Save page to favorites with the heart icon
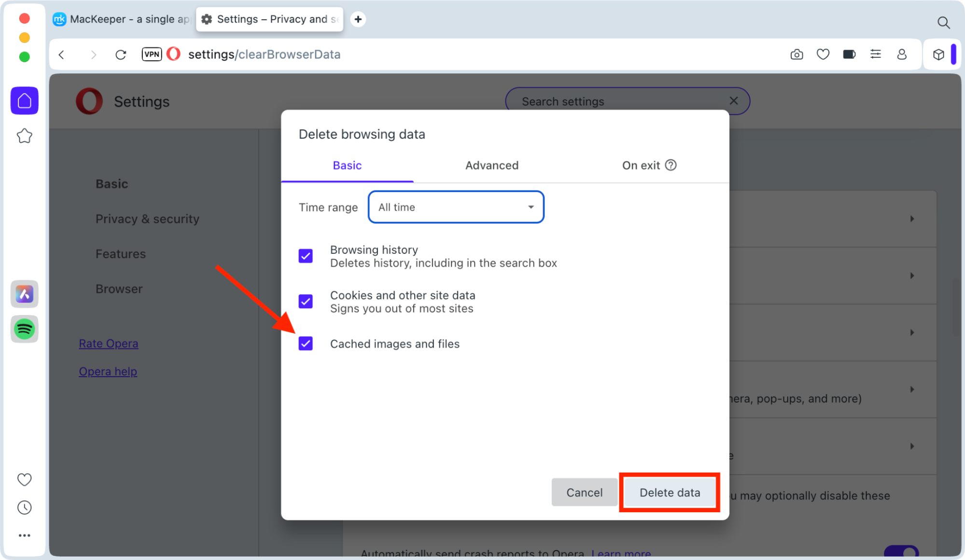This screenshot has height=560, width=965. pos(823,54)
